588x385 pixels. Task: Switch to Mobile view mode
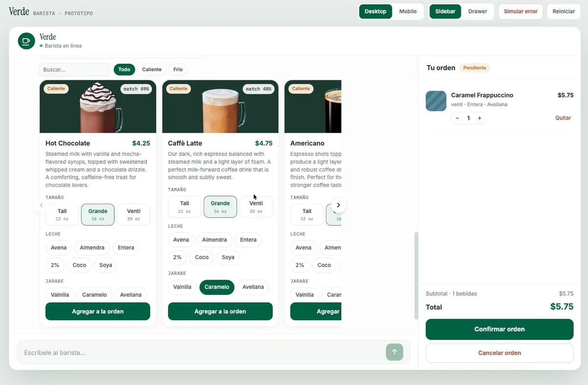(x=408, y=11)
